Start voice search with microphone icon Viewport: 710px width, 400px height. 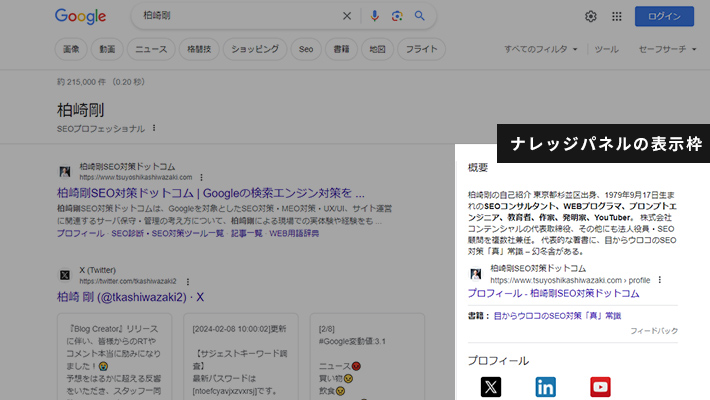374,16
